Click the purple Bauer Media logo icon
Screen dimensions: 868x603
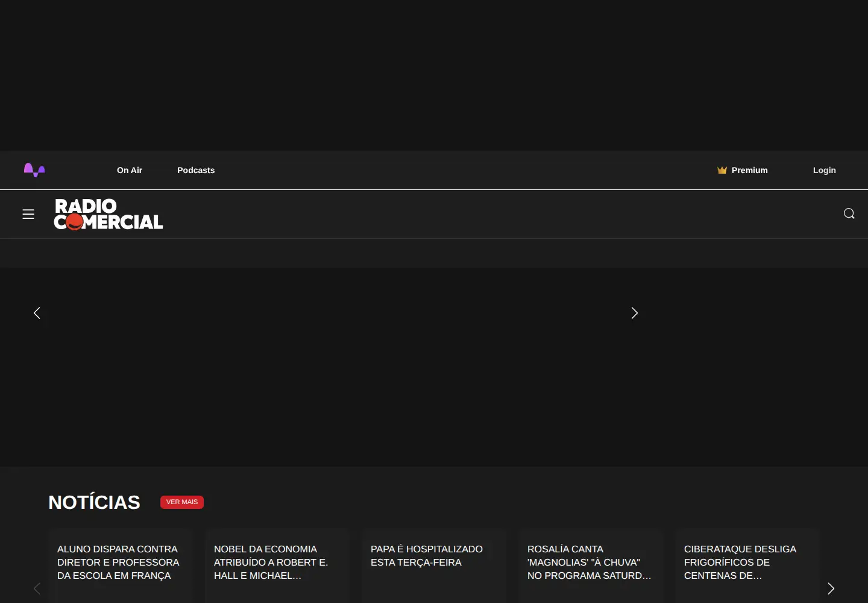[34, 170]
